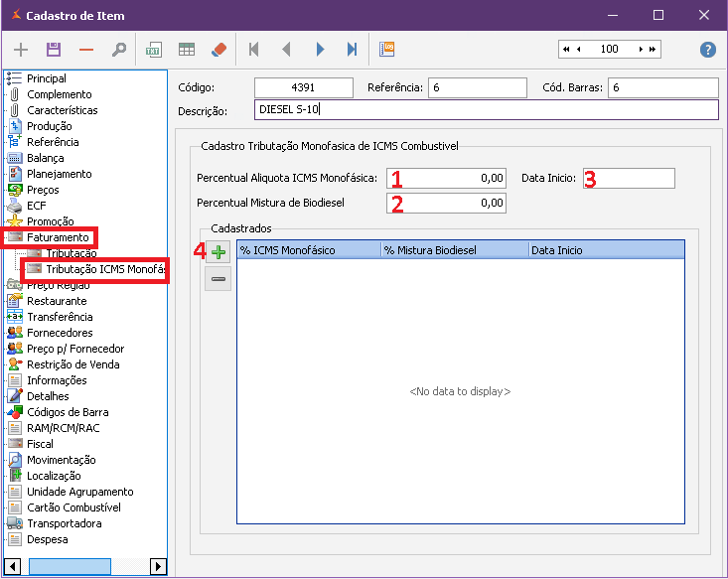
Task: Select Faturamento in the side tree
Action: [x=58, y=237]
